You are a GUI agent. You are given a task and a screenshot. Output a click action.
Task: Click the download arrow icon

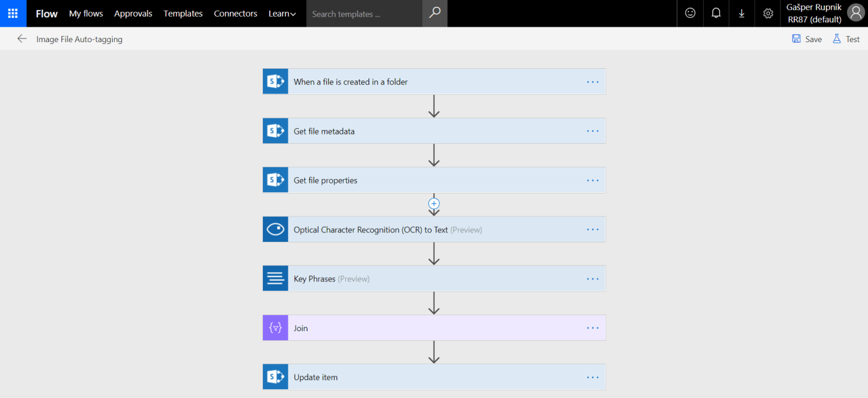coord(742,13)
